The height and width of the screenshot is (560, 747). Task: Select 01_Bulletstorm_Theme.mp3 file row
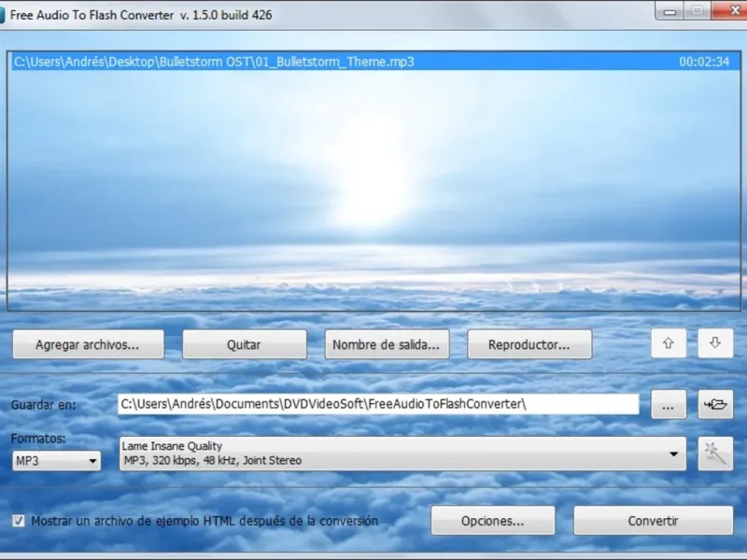(374, 62)
